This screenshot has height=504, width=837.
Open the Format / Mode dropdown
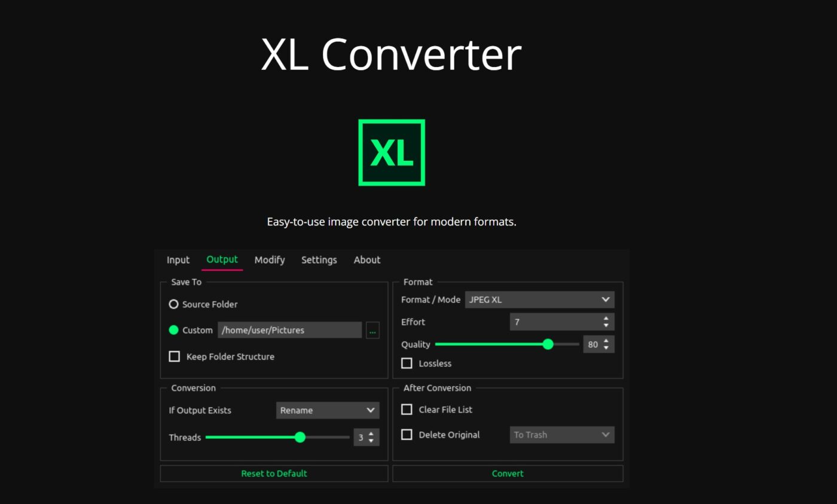click(x=539, y=300)
